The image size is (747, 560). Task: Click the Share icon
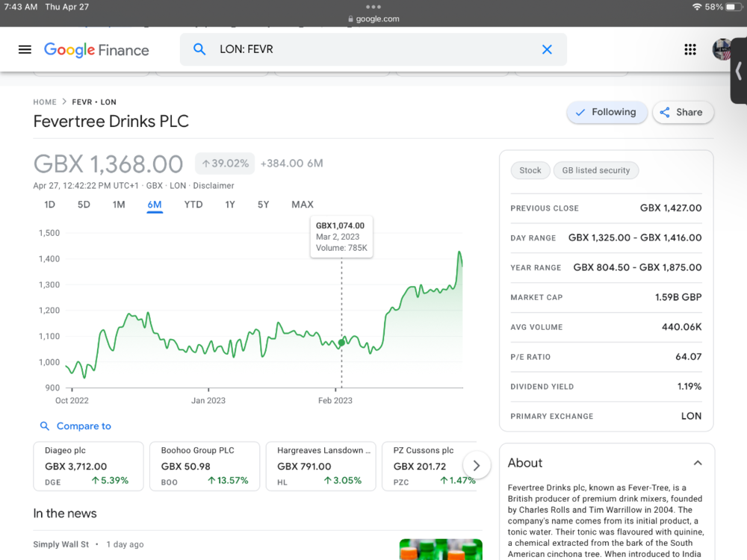point(665,113)
